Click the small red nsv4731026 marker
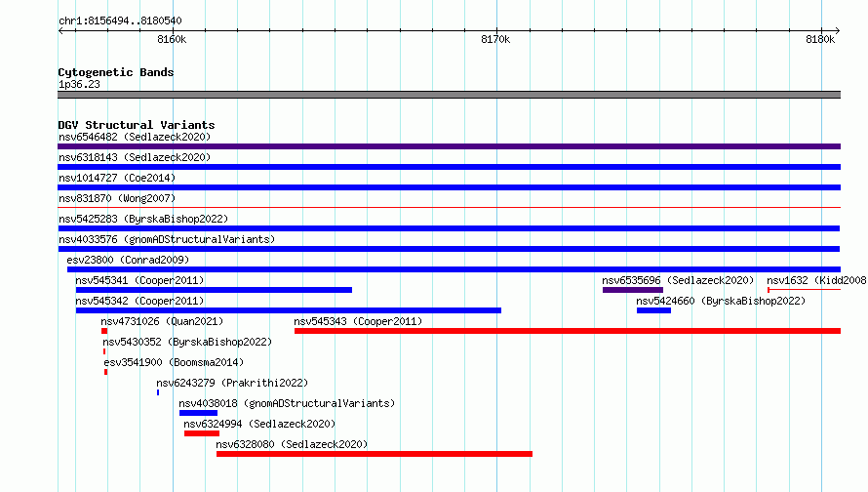 tap(104, 331)
